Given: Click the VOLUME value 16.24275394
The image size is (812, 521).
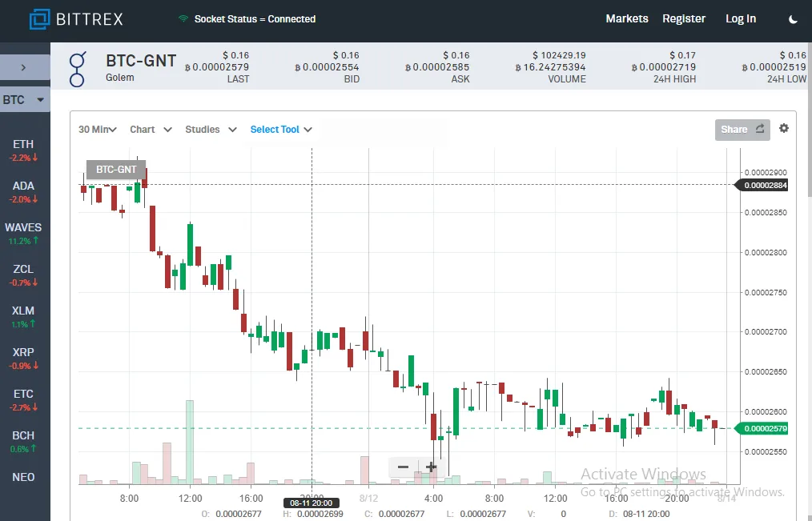Looking at the screenshot, I should click(x=550, y=67).
